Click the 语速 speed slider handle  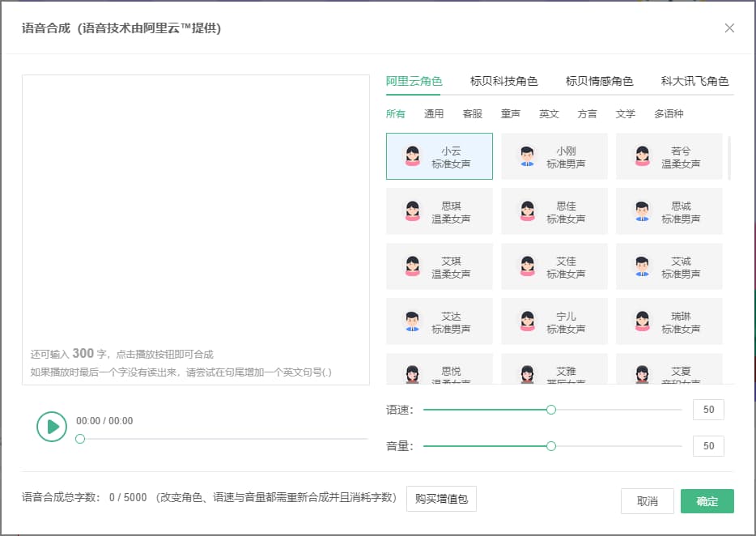551,410
